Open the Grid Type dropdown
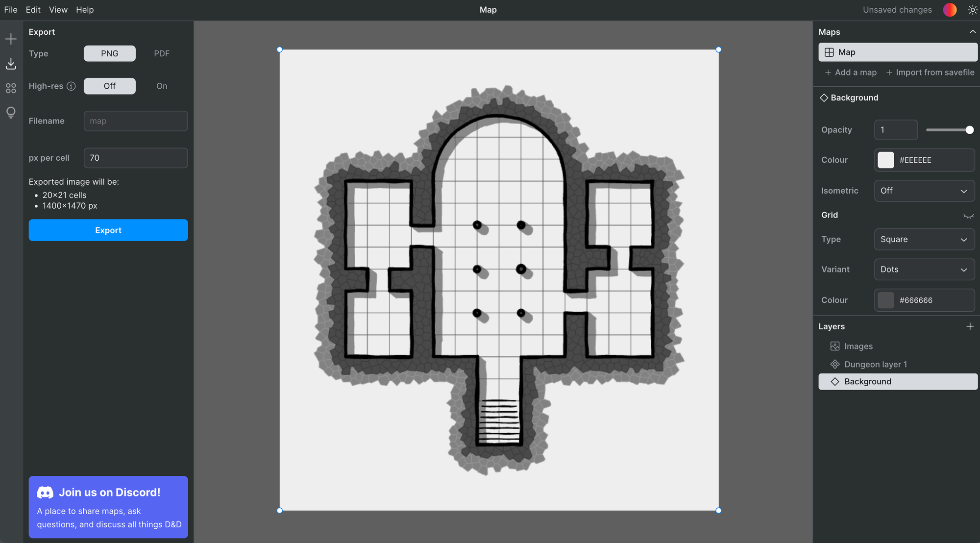Viewport: 980px width, 543px height. coord(925,238)
